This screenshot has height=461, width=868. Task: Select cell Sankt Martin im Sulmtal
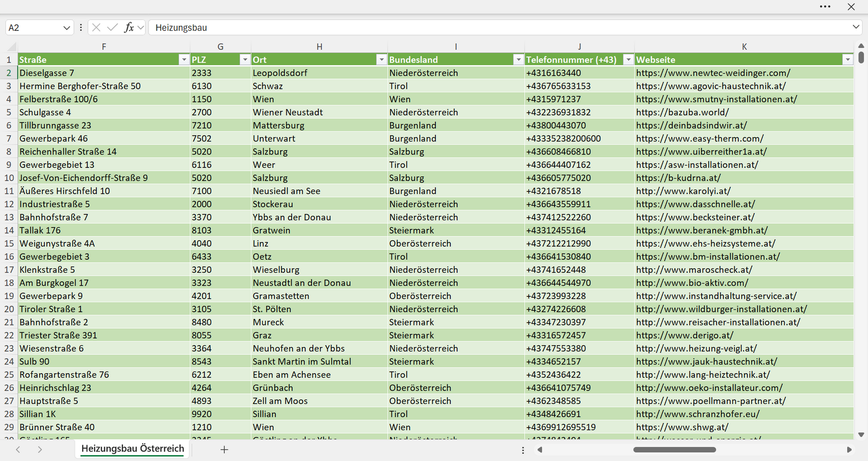[319, 362]
